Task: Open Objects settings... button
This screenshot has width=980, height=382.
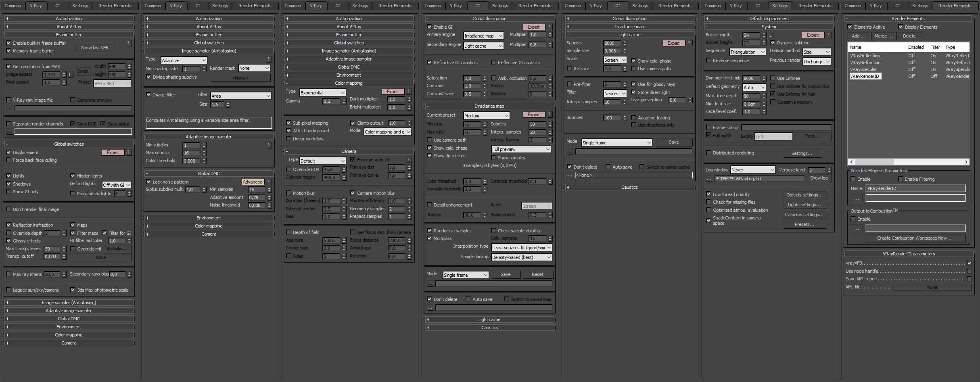Action: click(x=804, y=195)
